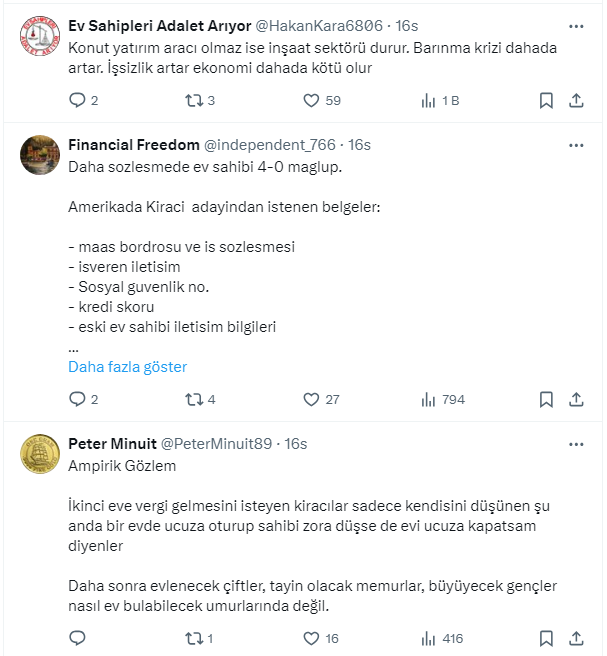607x656 pixels.
Task: Bookmark Financial Freedom's tweet
Action: (546, 399)
